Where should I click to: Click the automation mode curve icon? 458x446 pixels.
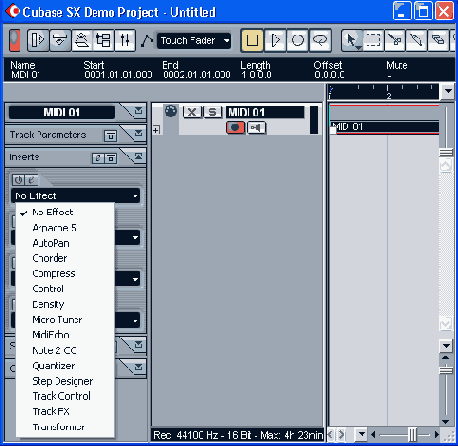[x=146, y=41]
